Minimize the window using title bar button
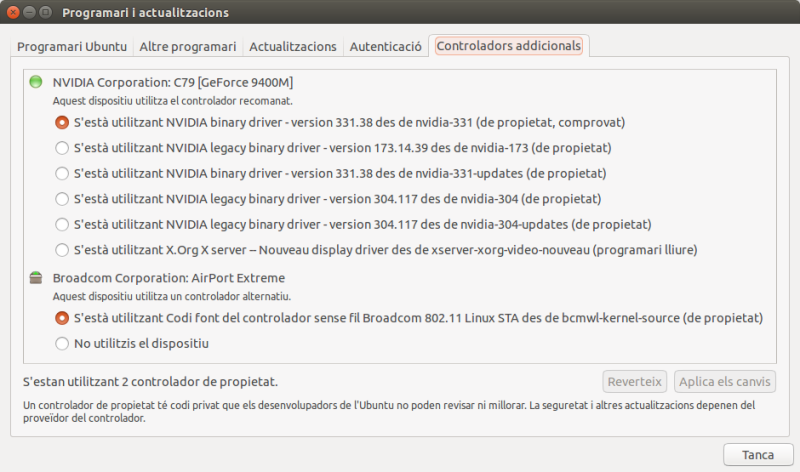 point(30,13)
